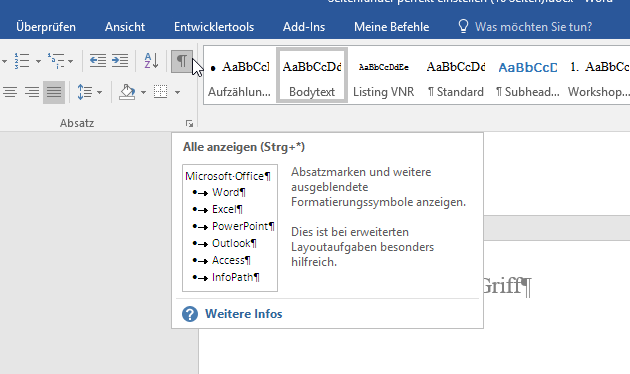Click the Absatz group label
Viewport: 630px width, 374px height.
77,123
